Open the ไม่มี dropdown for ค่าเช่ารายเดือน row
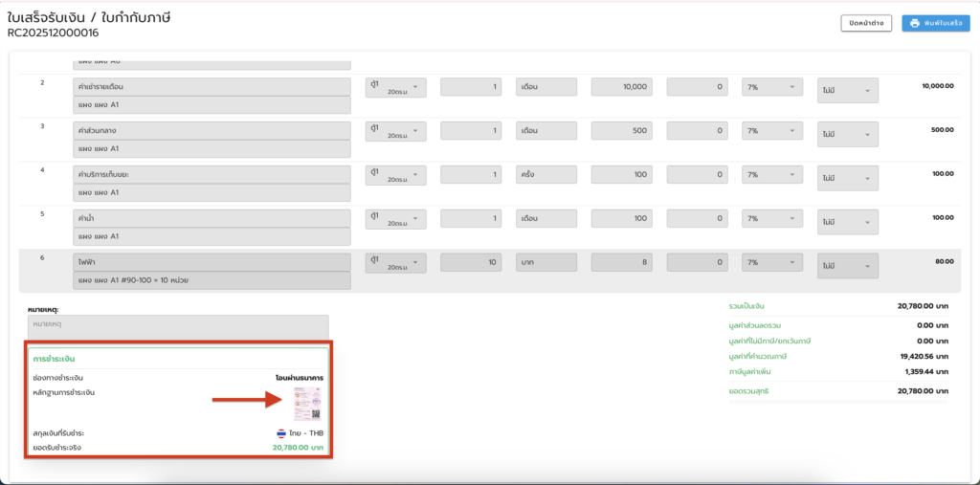 (x=847, y=91)
